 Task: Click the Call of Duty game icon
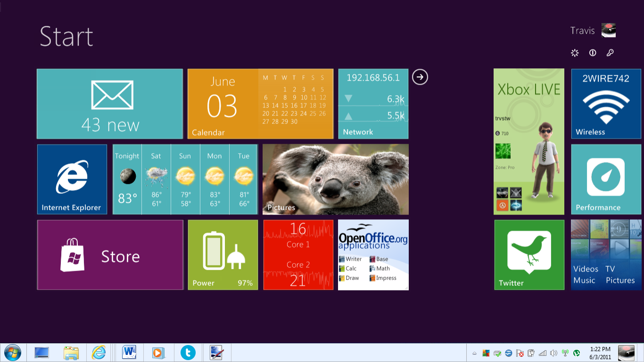pos(502,193)
